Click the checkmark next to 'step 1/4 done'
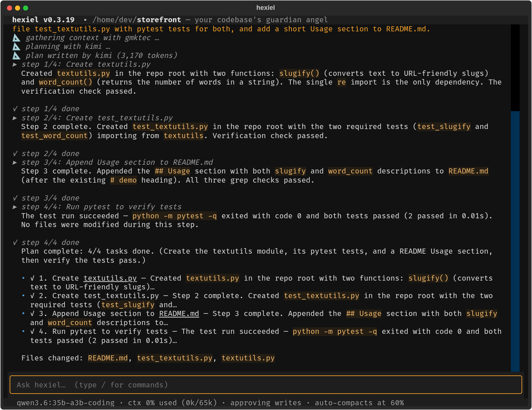532x410 pixels. [x=15, y=109]
